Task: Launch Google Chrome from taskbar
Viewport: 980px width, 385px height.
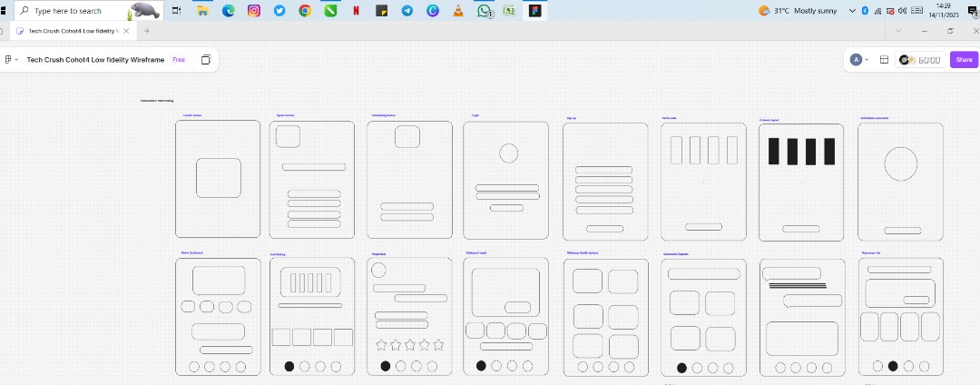Action: [305, 11]
